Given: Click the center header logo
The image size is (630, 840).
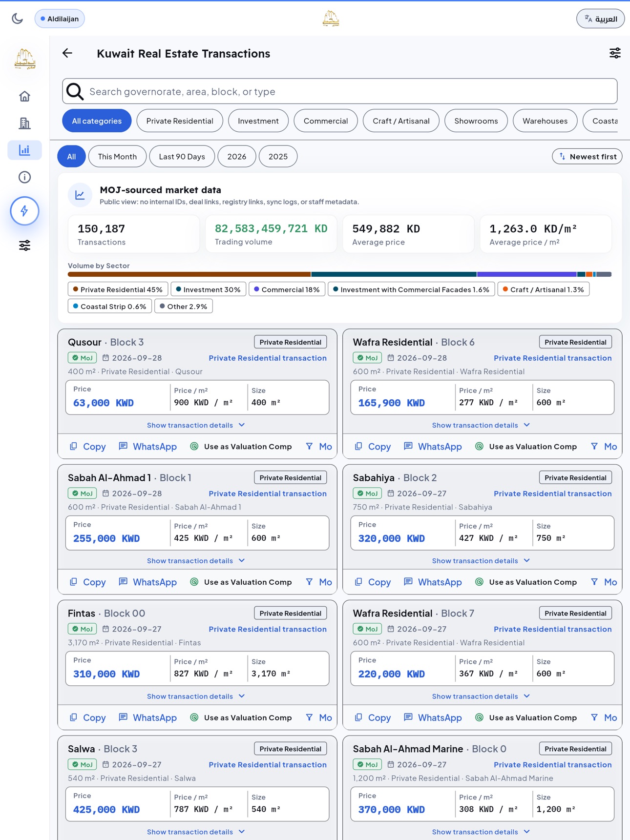Looking at the screenshot, I should pyautogui.click(x=331, y=19).
